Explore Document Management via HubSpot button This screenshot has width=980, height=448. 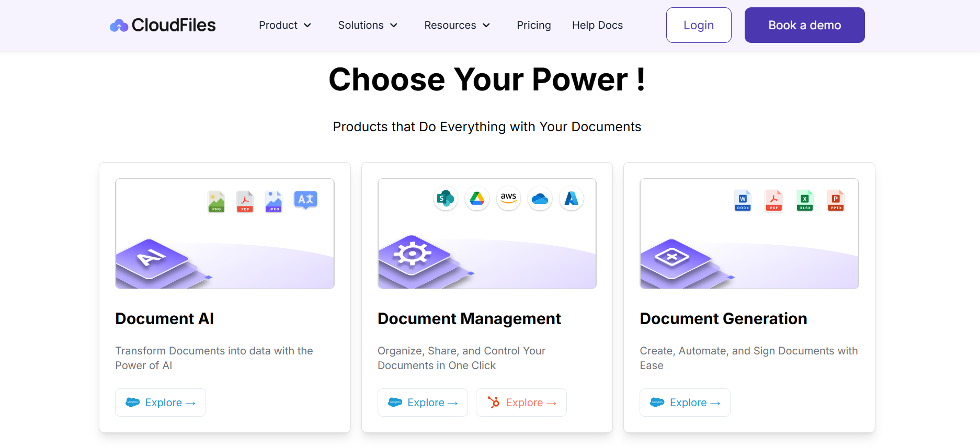click(x=521, y=403)
